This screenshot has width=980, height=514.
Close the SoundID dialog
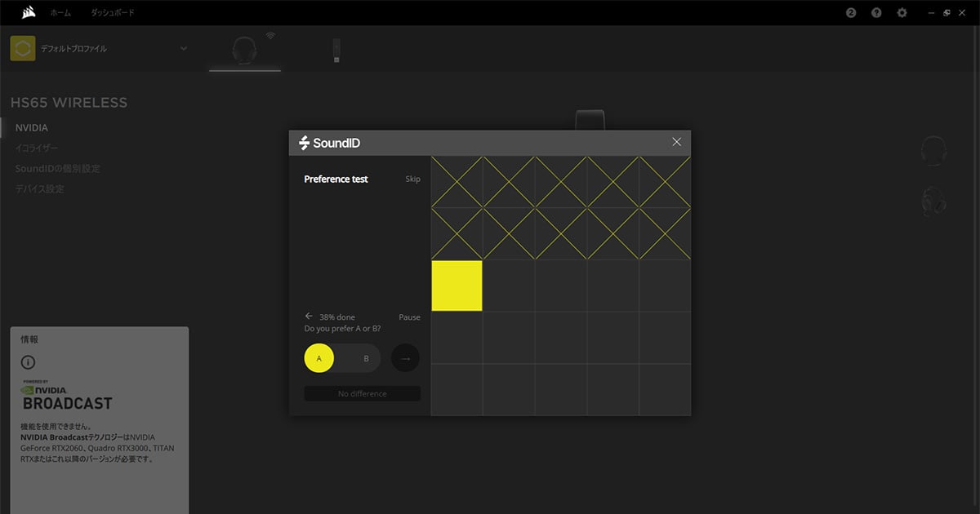[x=676, y=142]
